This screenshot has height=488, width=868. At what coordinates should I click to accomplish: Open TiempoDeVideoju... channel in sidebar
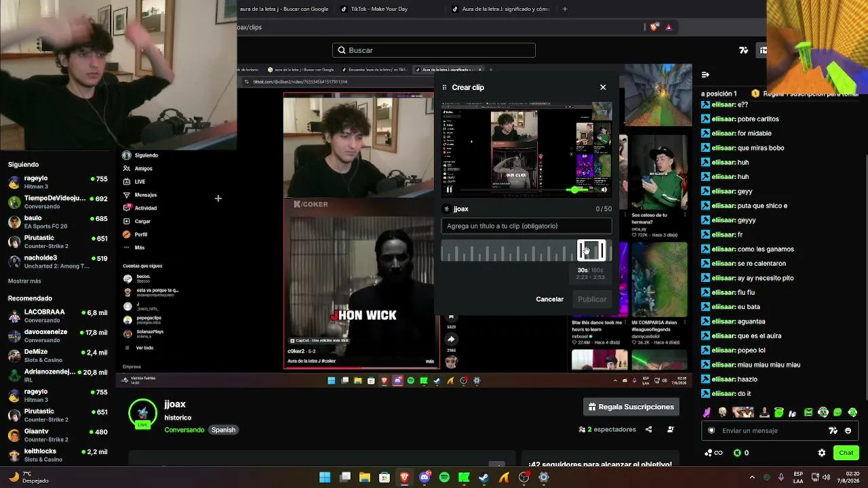[x=58, y=202]
